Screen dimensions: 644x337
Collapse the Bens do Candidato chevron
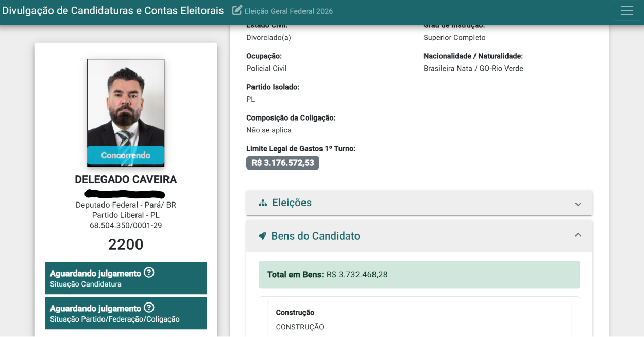[x=578, y=235]
